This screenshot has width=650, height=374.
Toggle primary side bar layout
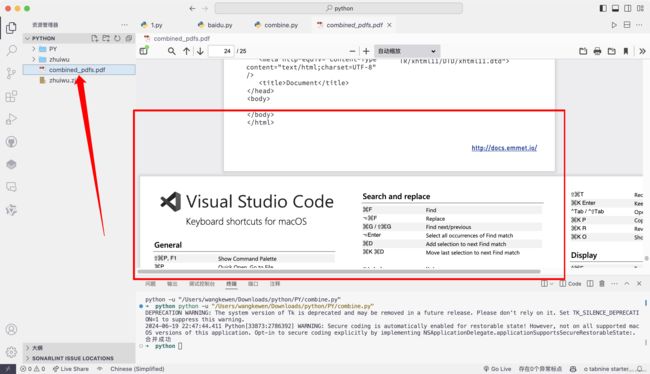click(603, 8)
